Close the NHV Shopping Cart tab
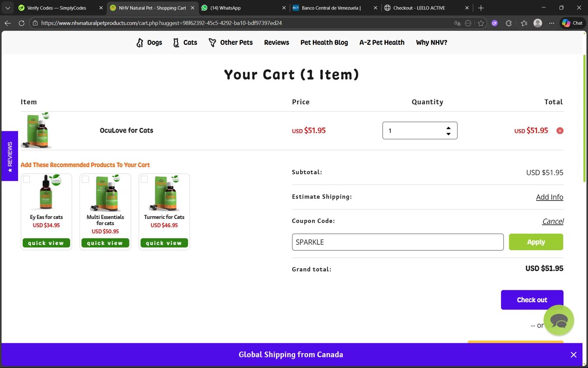The width and height of the screenshot is (588, 368). (192, 8)
